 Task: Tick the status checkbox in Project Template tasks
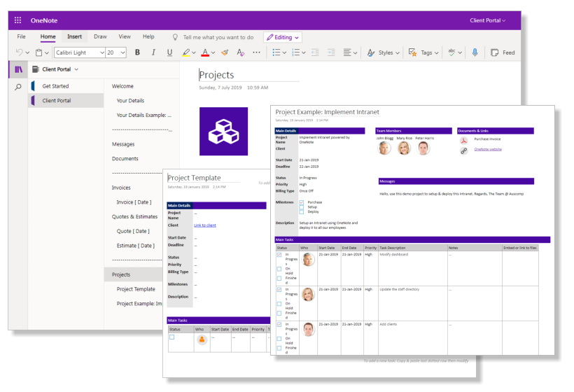coord(172,337)
